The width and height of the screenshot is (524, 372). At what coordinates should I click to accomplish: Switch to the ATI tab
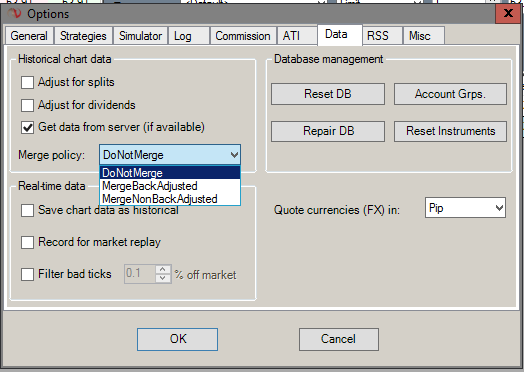[x=297, y=36]
